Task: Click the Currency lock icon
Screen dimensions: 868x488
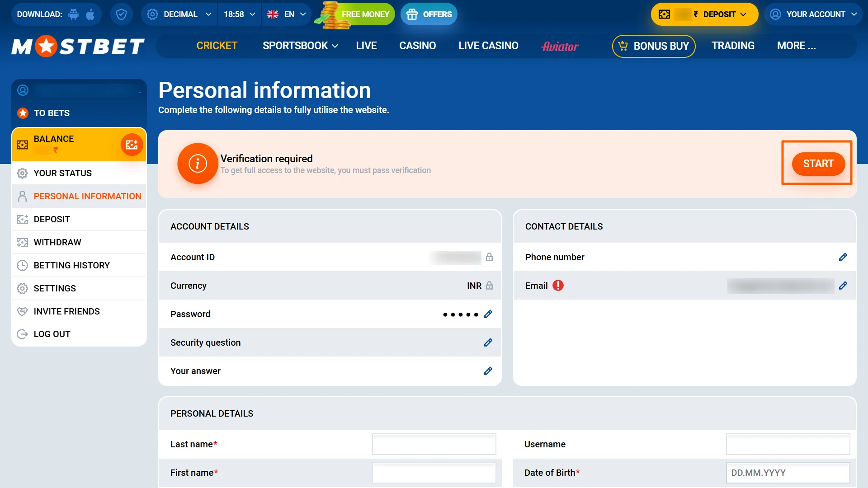Action: 489,286
